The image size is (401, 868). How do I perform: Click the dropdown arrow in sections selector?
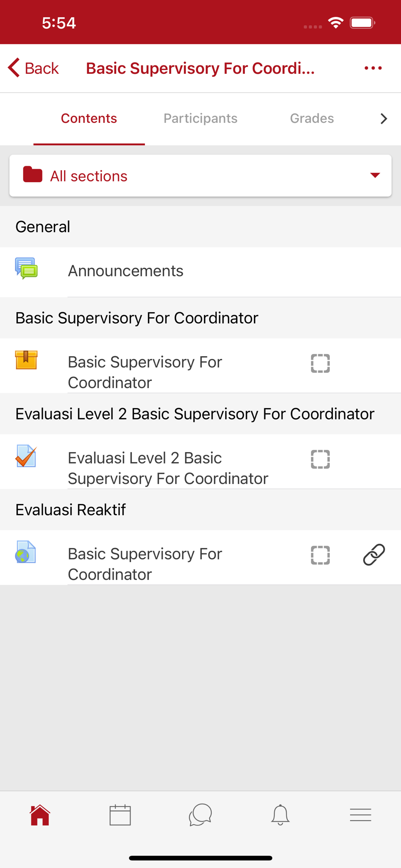pyautogui.click(x=375, y=175)
